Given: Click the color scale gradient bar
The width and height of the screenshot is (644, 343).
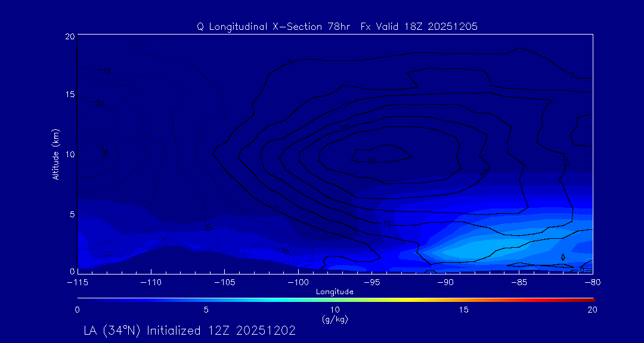Looking at the screenshot, I should [336, 300].
